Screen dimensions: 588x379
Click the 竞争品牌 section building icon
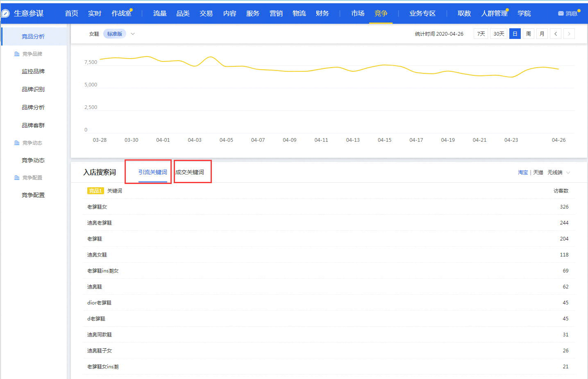click(17, 54)
